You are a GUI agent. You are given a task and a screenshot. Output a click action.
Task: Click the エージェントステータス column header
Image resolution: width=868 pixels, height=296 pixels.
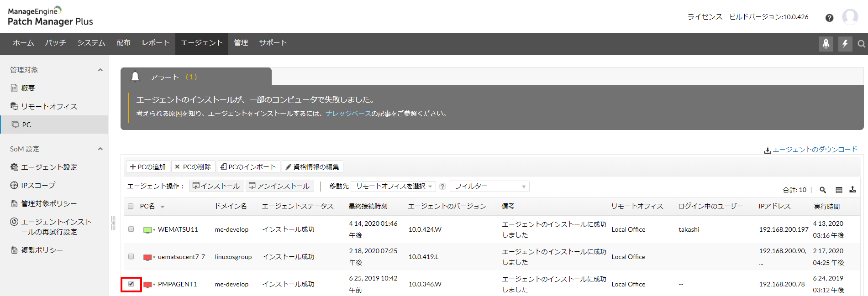(298, 206)
